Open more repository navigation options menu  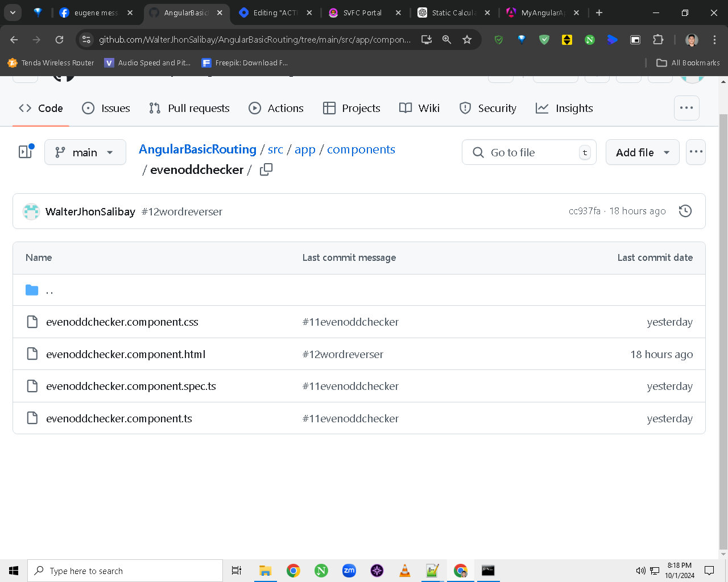click(x=686, y=108)
